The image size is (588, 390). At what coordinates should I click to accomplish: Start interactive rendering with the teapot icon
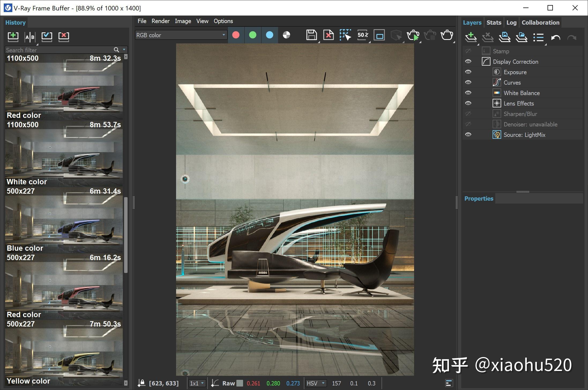click(414, 35)
